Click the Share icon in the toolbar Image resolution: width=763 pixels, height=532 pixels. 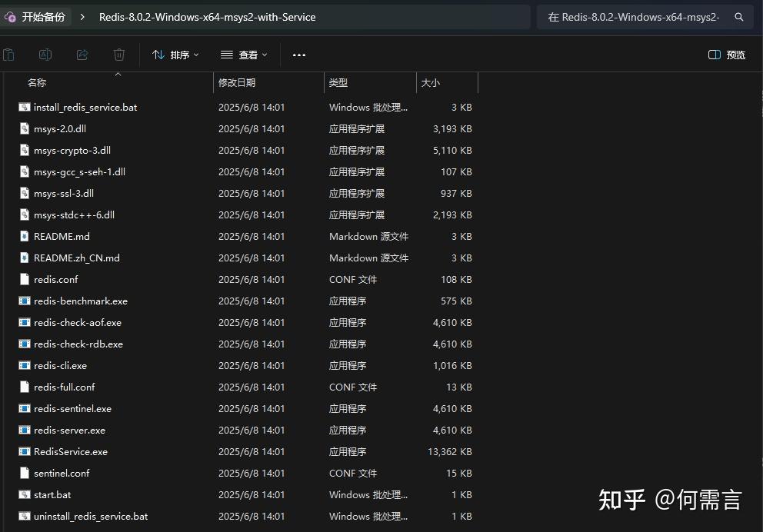82,55
